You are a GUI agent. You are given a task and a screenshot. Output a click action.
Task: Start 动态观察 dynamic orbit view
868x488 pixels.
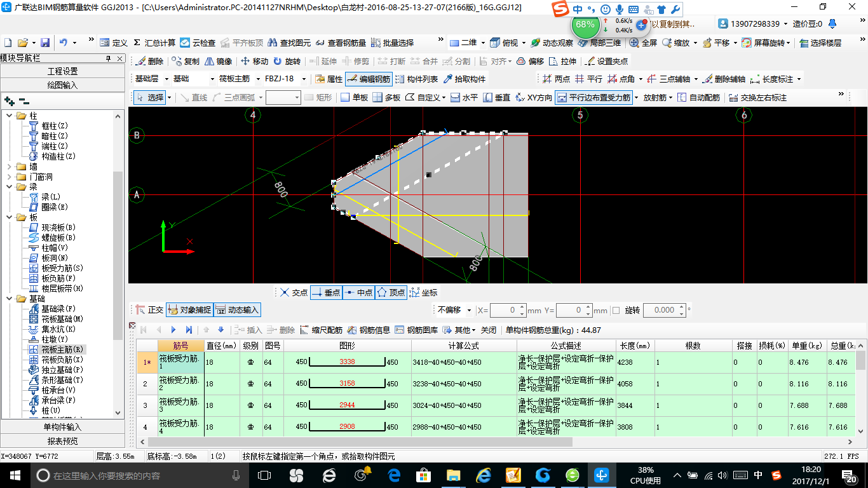(552, 43)
